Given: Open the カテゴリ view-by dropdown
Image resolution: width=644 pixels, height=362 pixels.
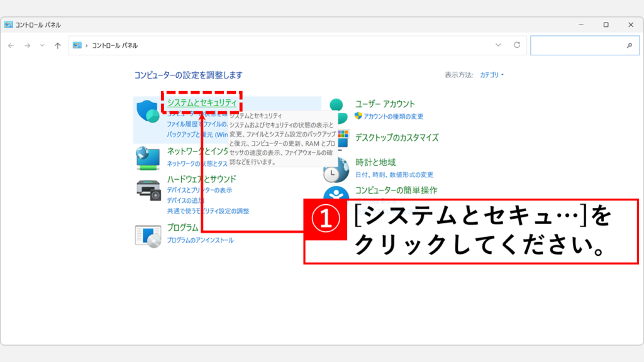Looking at the screenshot, I should click(x=492, y=75).
